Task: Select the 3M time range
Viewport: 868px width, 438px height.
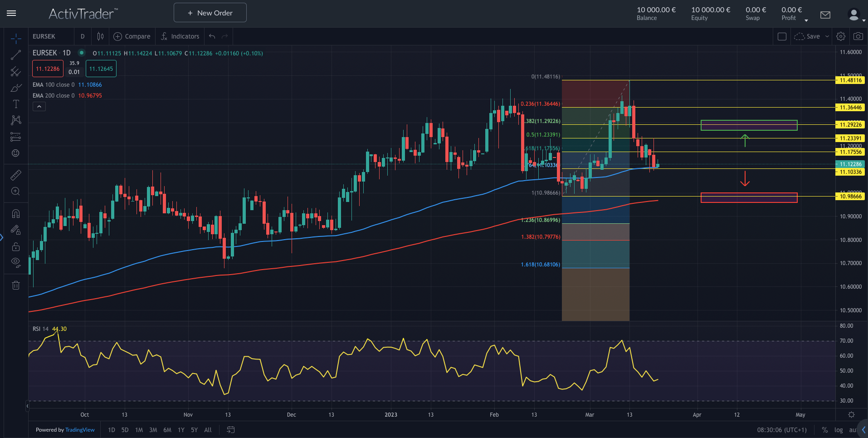Action: [x=153, y=430]
